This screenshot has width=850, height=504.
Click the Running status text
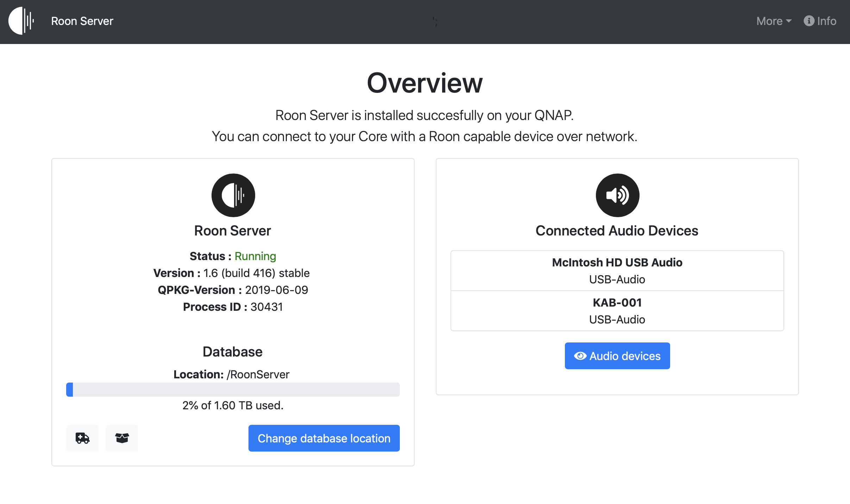(255, 256)
